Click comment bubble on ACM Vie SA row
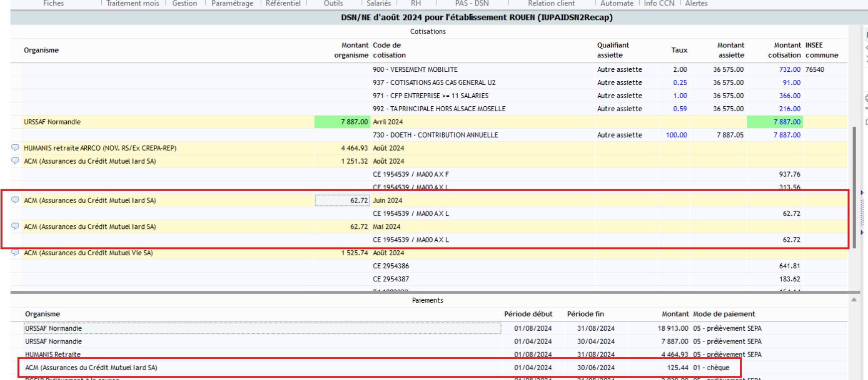868x380 pixels. [x=15, y=253]
